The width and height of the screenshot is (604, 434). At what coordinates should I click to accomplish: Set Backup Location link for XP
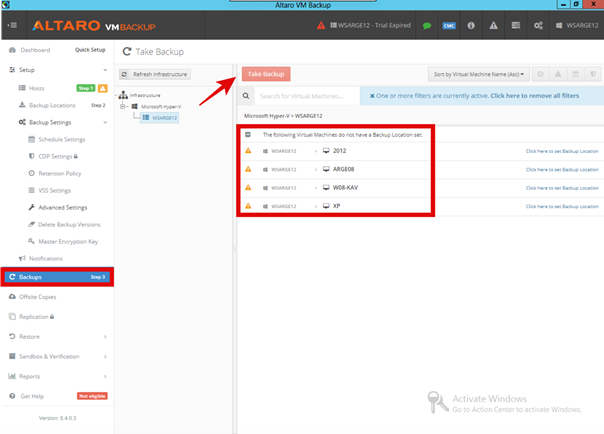[562, 207]
